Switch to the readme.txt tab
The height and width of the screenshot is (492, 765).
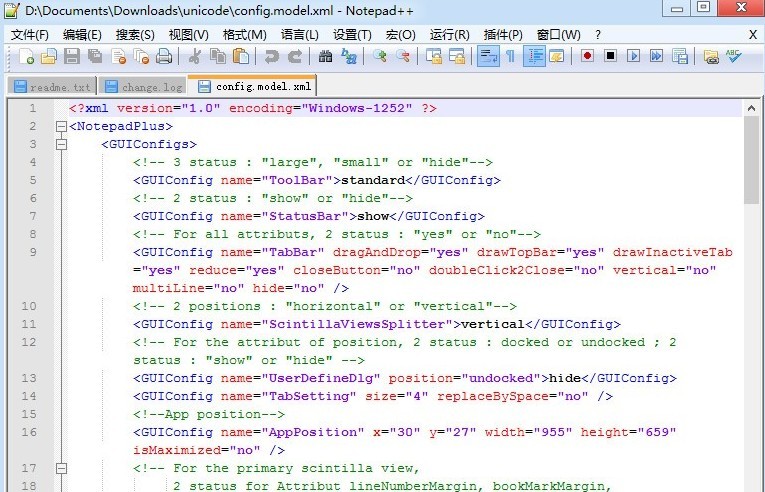click(x=52, y=87)
